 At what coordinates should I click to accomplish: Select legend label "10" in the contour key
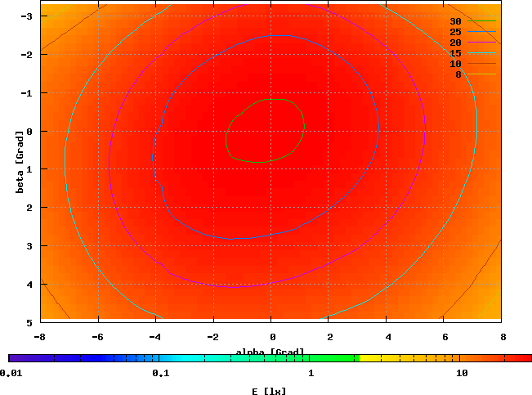coord(455,64)
